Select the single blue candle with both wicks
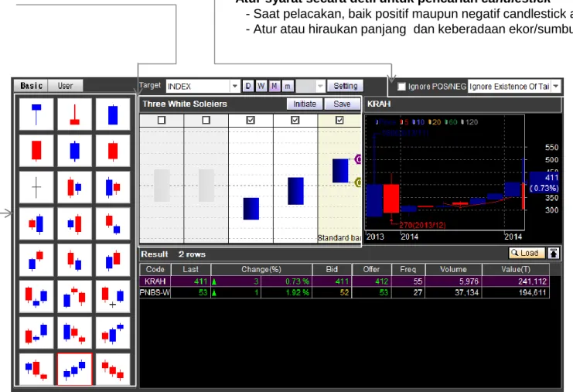The width and height of the screenshot is (573, 392). 74,151
